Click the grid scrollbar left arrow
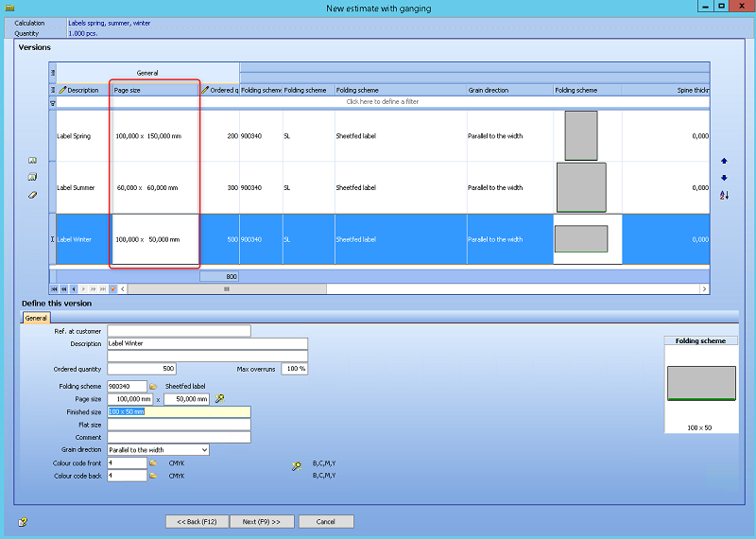The image size is (756, 539). coord(123,289)
